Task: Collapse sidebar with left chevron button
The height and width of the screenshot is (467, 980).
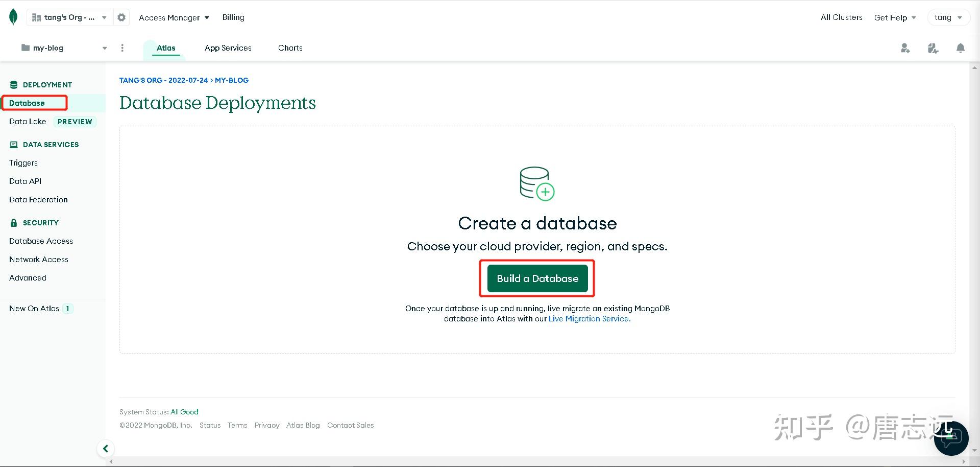Action: point(106,449)
